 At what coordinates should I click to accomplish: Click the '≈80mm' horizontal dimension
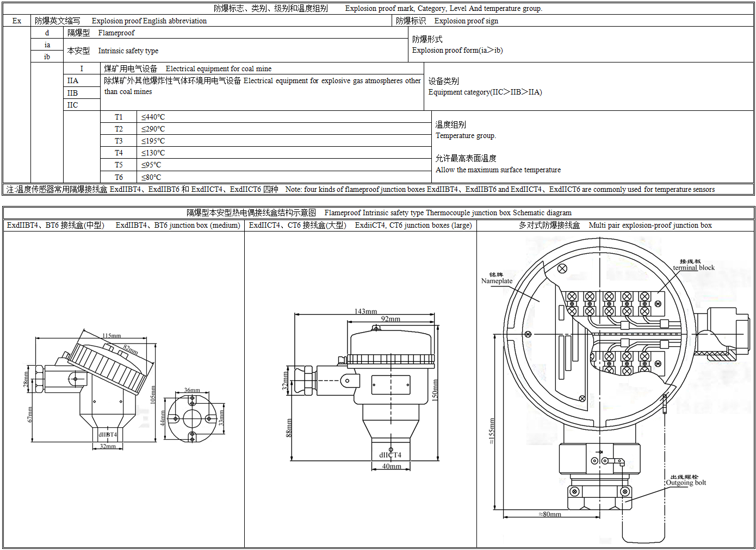click(x=550, y=514)
